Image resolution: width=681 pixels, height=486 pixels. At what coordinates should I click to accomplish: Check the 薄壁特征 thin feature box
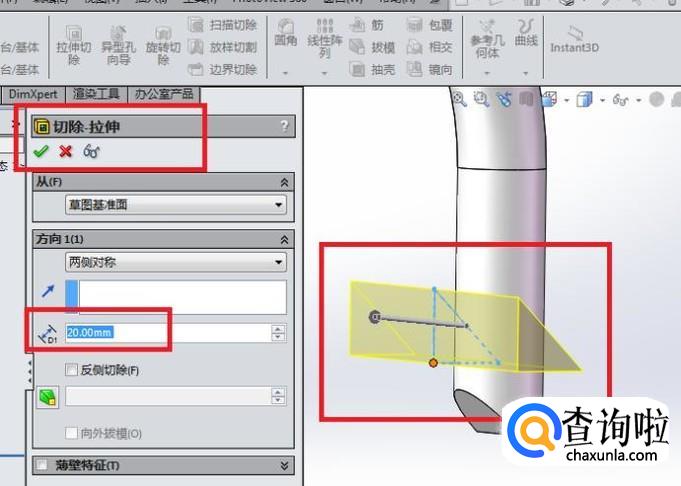pos(42,465)
